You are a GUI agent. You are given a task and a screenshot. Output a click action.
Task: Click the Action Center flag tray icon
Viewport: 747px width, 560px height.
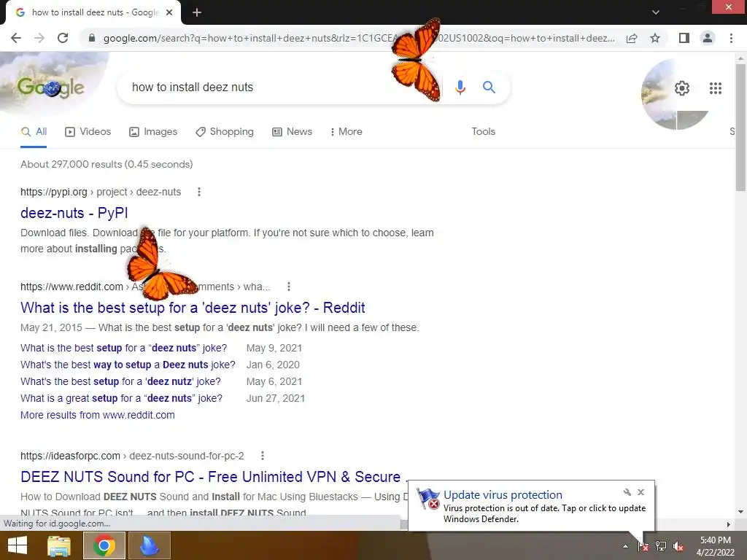pyautogui.click(x=643, y=546)
